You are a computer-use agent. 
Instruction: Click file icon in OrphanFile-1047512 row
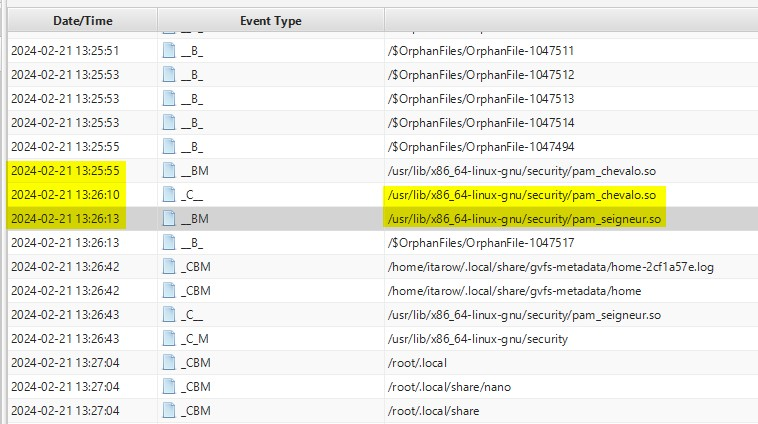pos(169,74)
